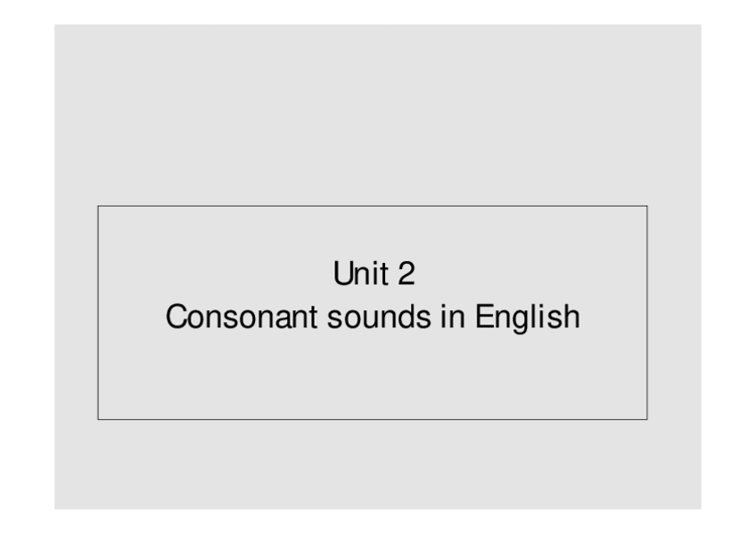Click the word "Unit" in the title
Viewport: 756px width, 534px height.
[357, 274]
